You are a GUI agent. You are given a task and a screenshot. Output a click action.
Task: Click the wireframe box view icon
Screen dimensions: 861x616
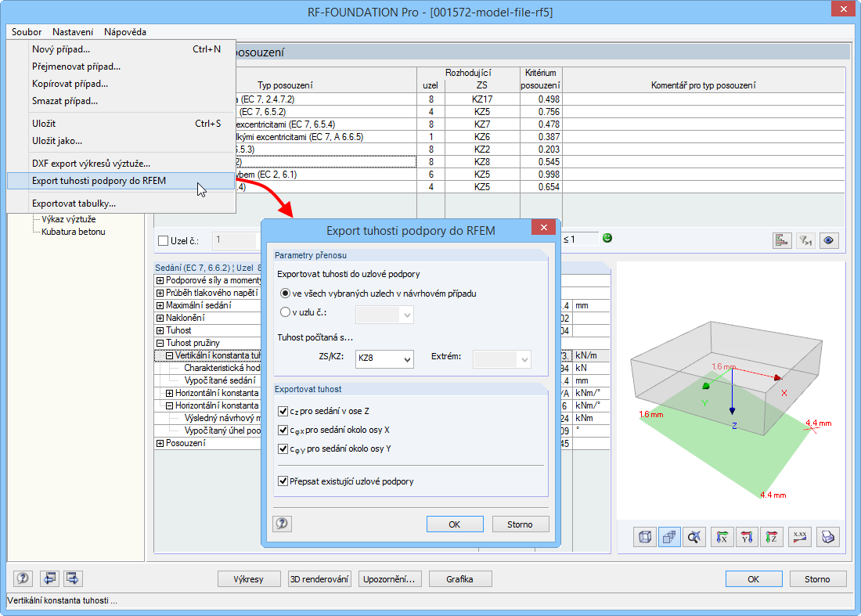coord(645,537)
